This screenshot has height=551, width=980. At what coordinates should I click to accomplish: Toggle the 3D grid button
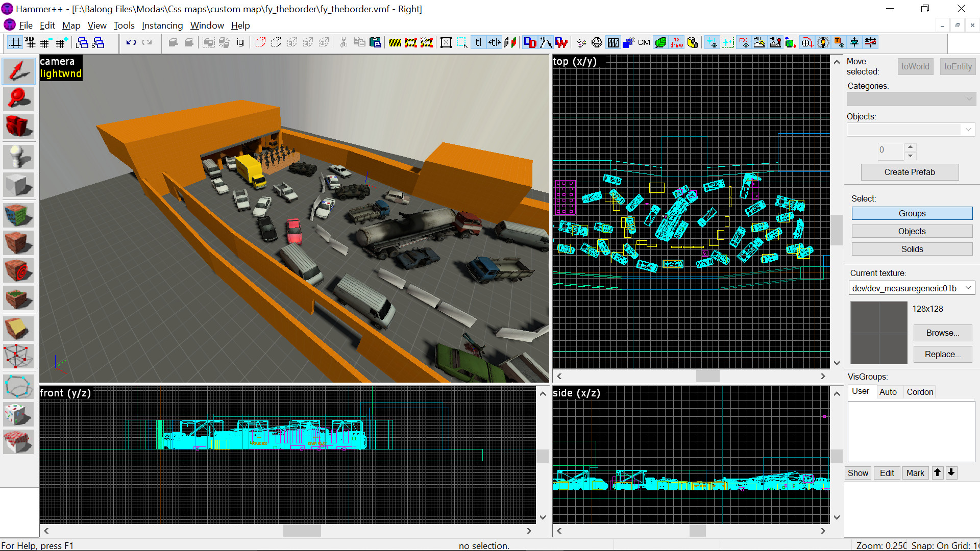(30, 42)
